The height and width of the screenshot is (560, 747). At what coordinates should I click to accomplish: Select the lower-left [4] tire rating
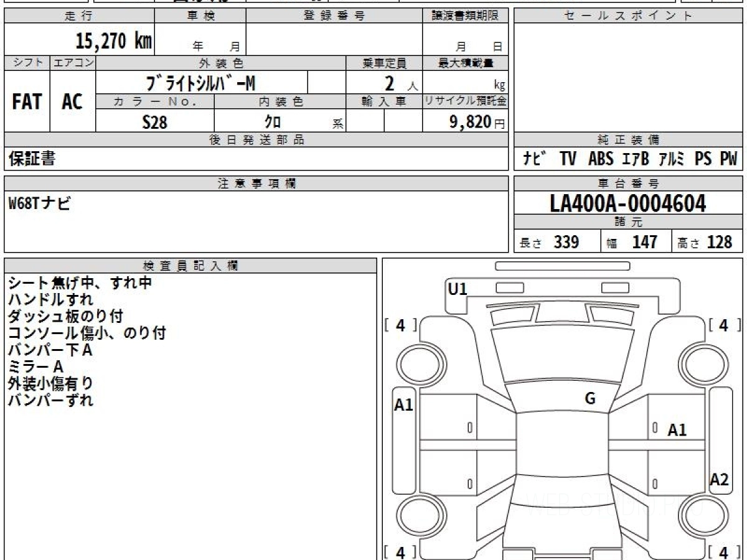(401, 552)
